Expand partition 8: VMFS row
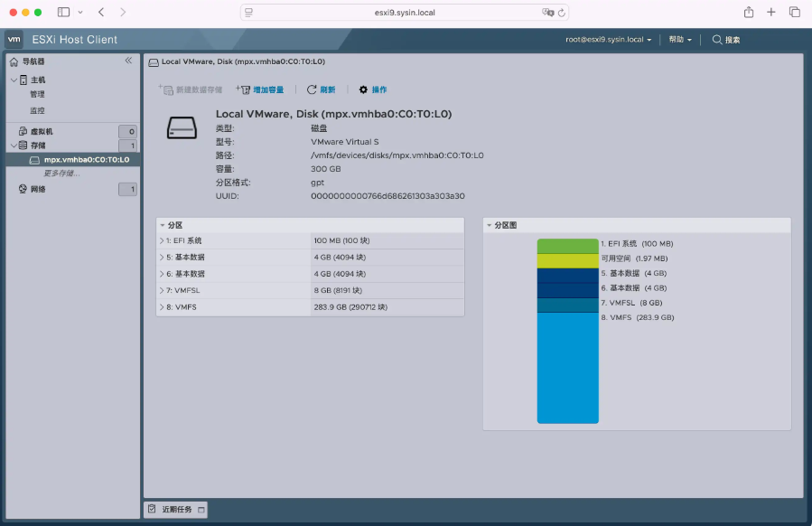The width and height of the screenshot is (812, 526). pyautogui.click(x=162, y=306)
